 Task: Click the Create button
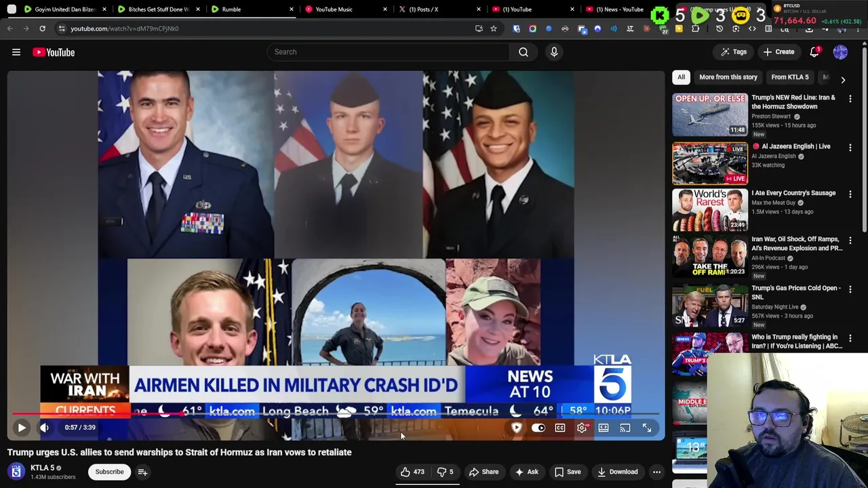coord(778,52)
